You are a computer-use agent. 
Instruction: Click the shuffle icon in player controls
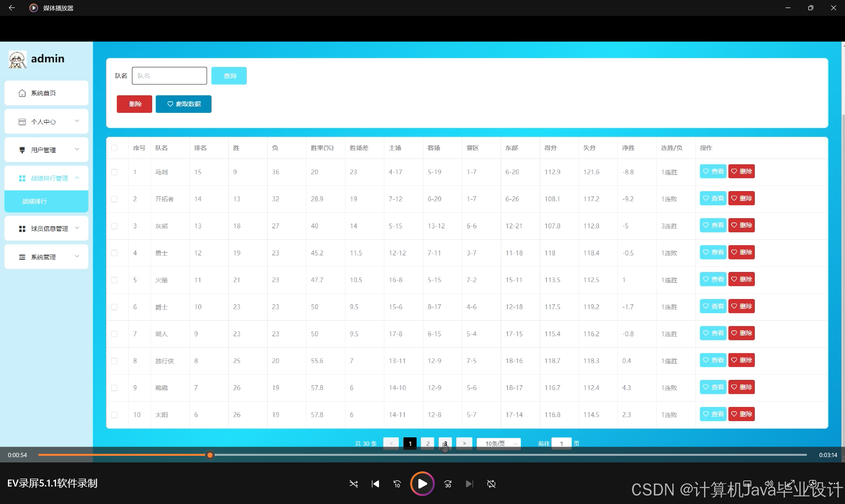pos(353,484)
